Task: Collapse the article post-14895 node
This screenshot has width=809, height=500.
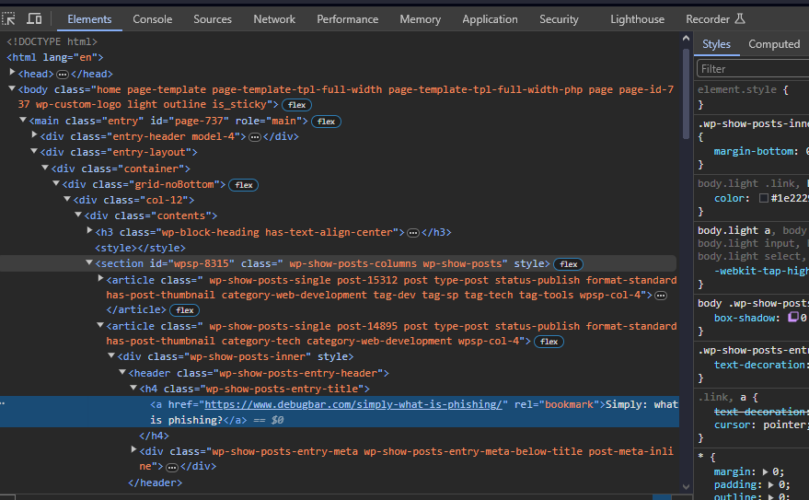Action: click(x=101, y=325)
